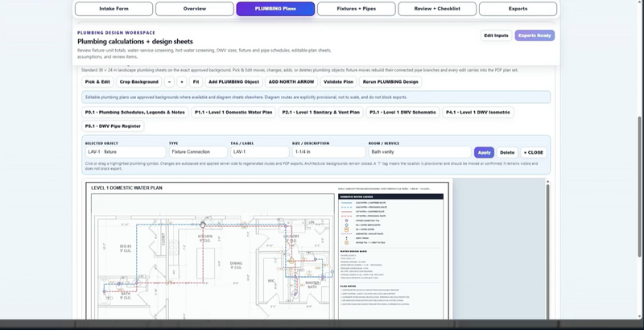Open sheet P0.1 Plumbing Schedules, Legends & Notes
Screen dimensions: 644x330
coord(135,112)
